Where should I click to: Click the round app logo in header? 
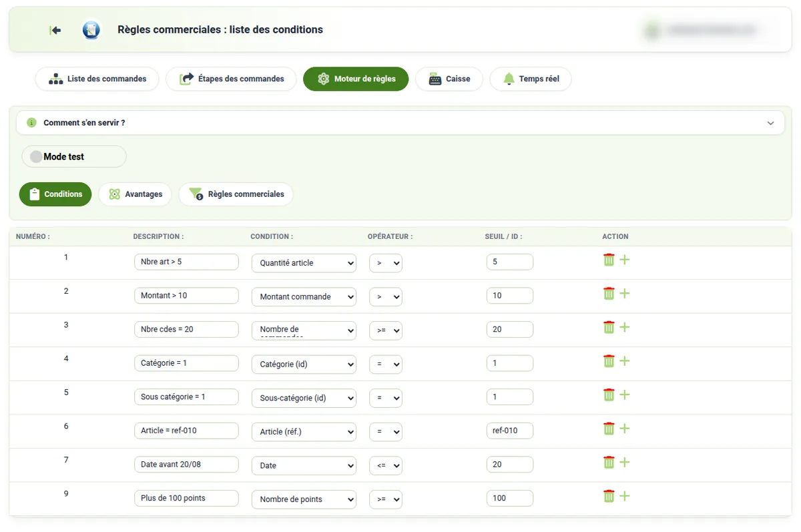coord(91,30)
